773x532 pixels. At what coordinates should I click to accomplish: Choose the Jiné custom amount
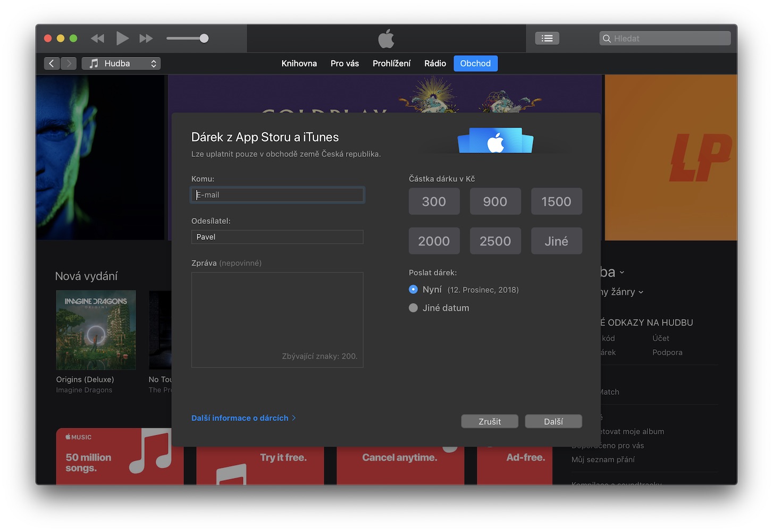click(556, 241)
